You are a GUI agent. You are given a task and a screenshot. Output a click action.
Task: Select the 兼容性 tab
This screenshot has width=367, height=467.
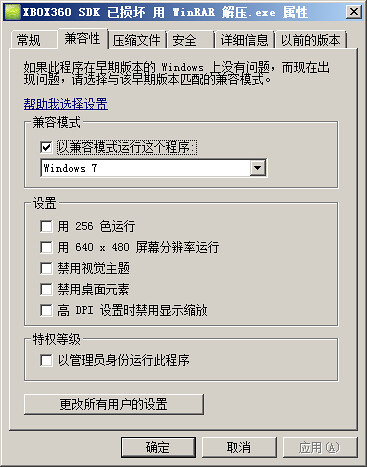point(83,39)
